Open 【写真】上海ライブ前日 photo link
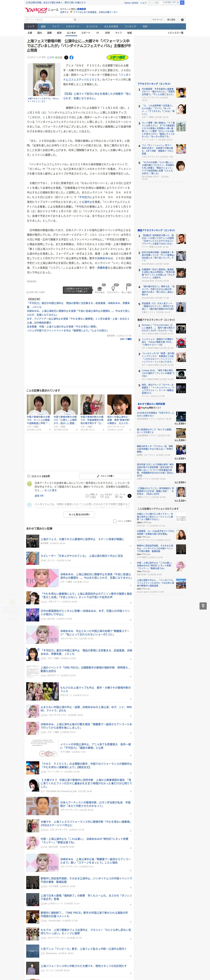 tap(97, 96)
